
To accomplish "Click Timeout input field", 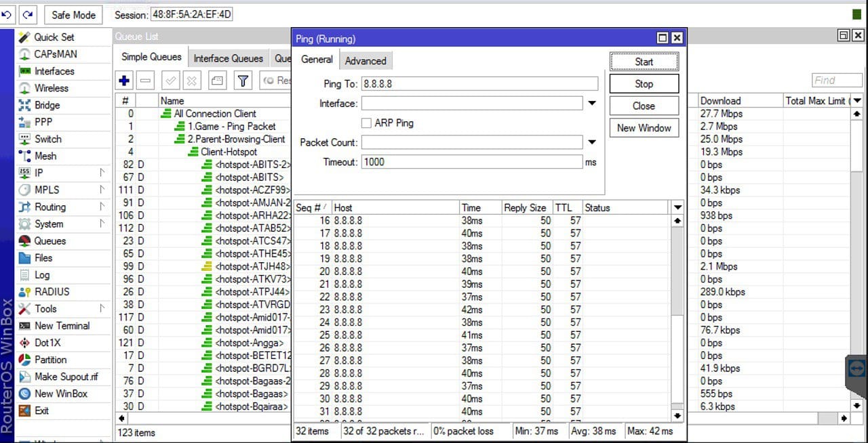I will (472, 162).
